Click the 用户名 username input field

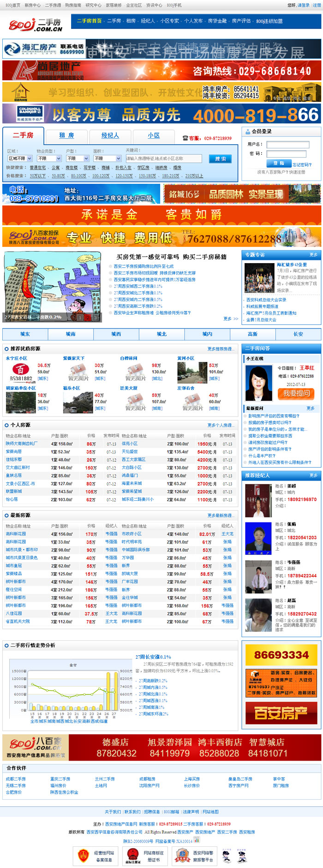coord(287,145)
